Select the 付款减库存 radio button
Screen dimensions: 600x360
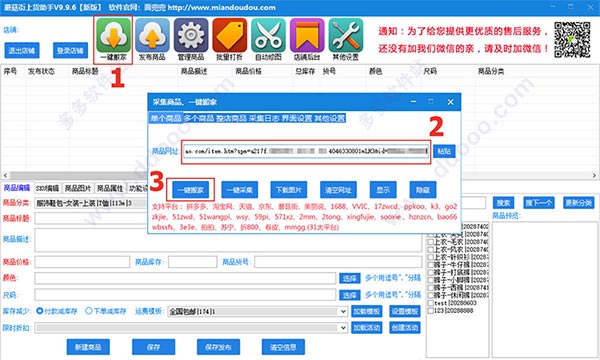click(x=39, y=311)
